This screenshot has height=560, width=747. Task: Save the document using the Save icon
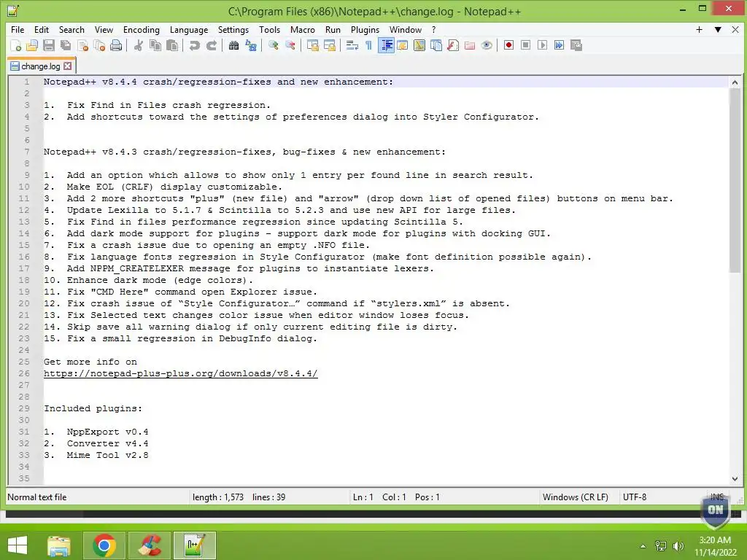(x=49, y=45)
